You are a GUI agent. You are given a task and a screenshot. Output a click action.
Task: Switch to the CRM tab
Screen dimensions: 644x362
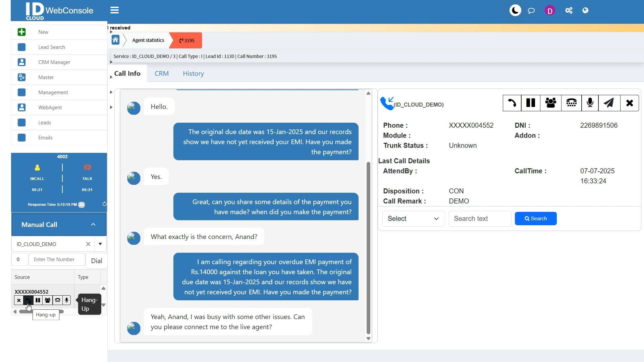tap(162, 73)
